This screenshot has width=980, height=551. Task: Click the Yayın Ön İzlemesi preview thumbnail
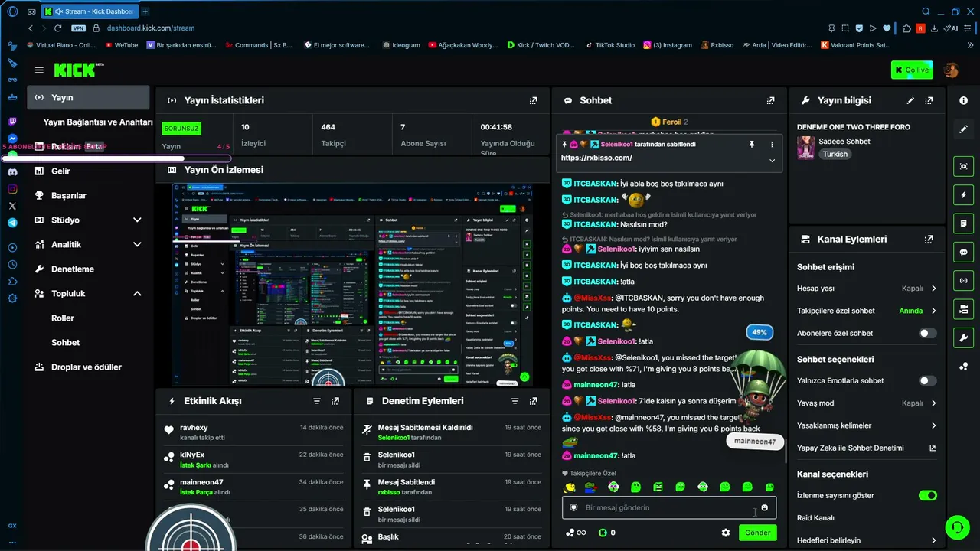(352, 284)
